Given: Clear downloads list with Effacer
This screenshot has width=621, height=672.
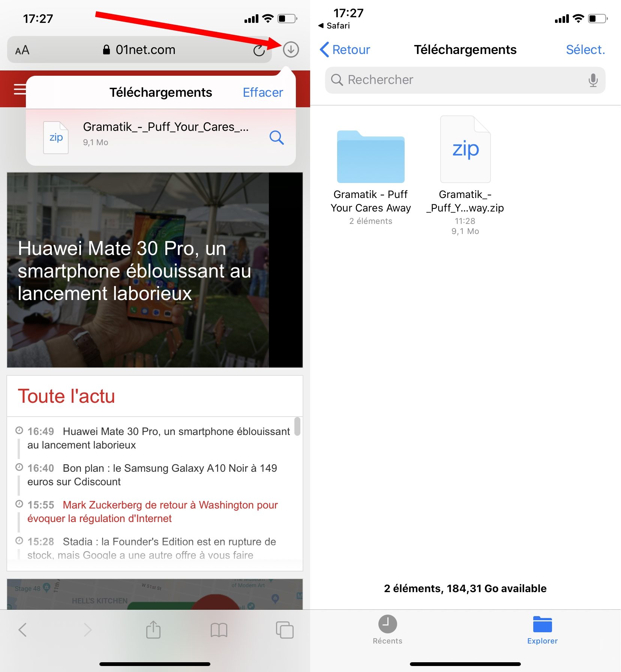Looking at the screenshot, I should click(x=262, y=92).
